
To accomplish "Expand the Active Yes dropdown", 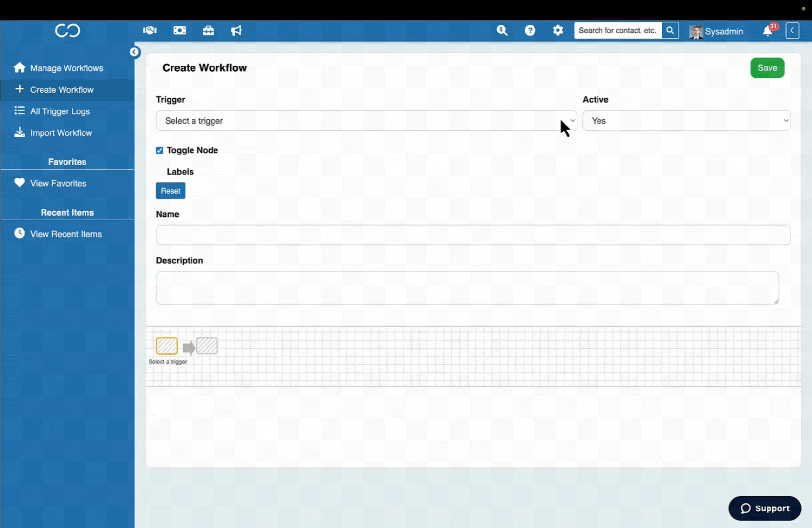I will point(686,121).
